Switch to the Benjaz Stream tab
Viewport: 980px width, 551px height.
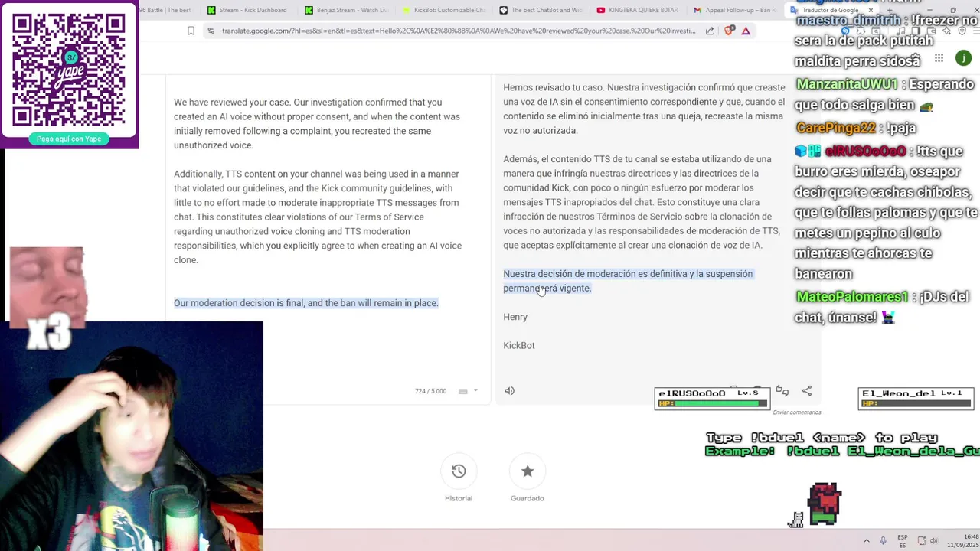coord(345,10)
